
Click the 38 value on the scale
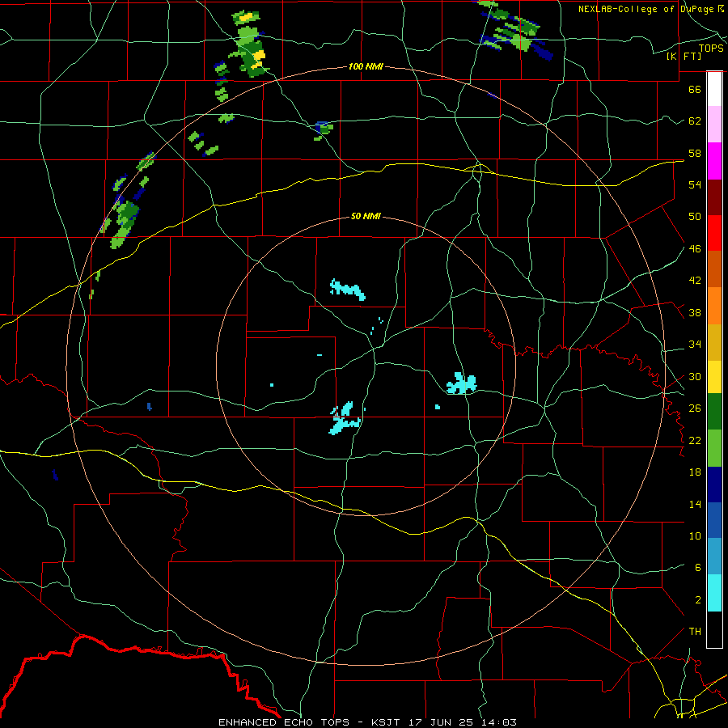pyautogui.click(x=695, y=312)
